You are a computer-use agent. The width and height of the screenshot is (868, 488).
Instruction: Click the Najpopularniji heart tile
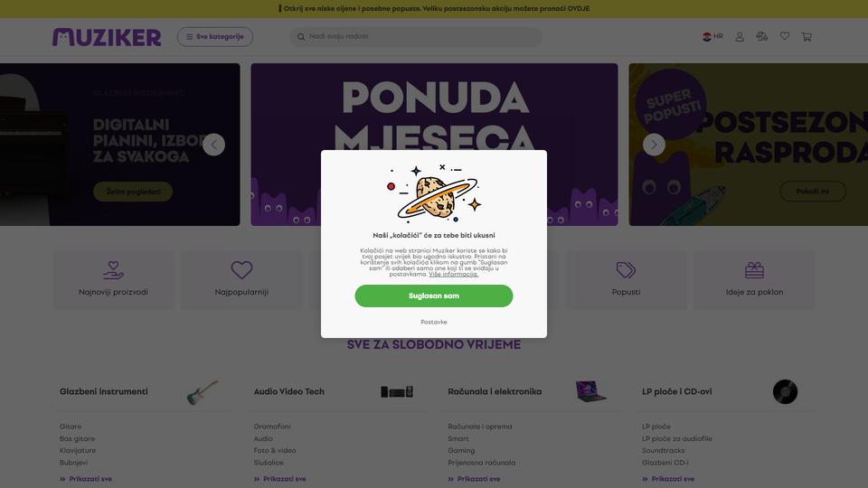[x=241, y=279]
